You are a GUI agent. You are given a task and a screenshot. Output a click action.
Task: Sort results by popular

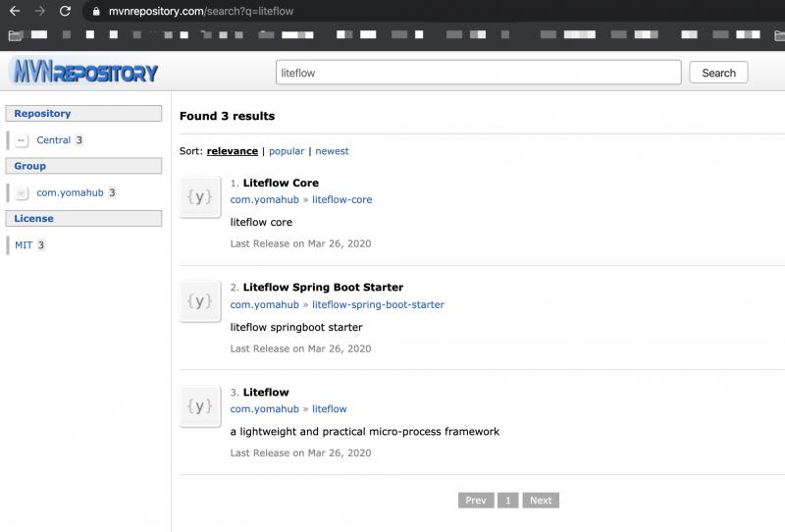pos(287,151)
